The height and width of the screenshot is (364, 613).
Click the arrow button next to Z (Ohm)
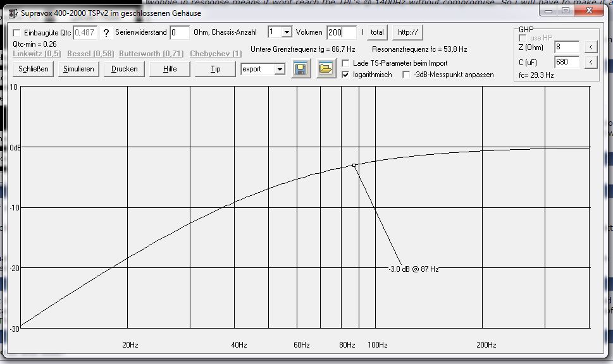tap(591, 47)
